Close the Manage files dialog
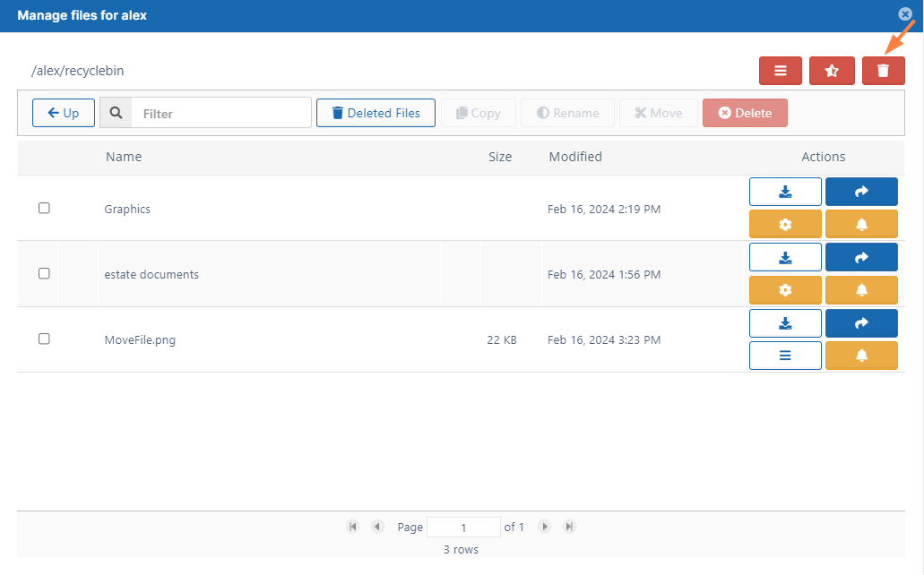 click(905, 14)
